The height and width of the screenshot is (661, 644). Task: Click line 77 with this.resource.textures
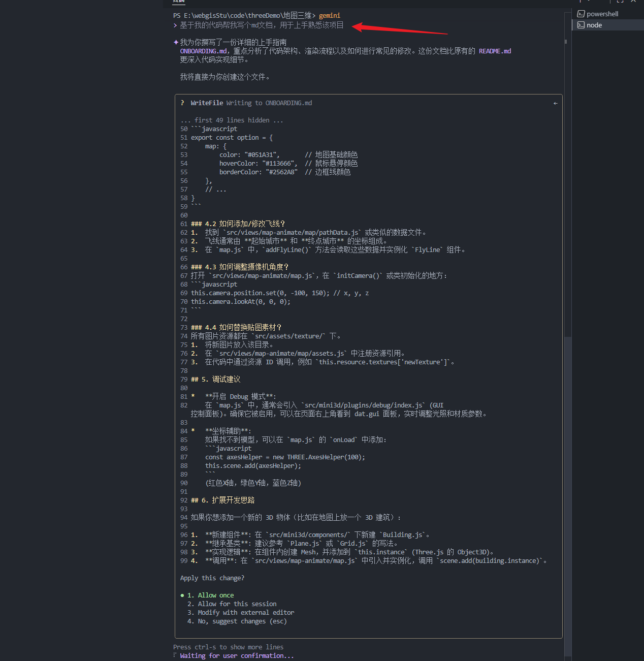click(x=323, y=362)
